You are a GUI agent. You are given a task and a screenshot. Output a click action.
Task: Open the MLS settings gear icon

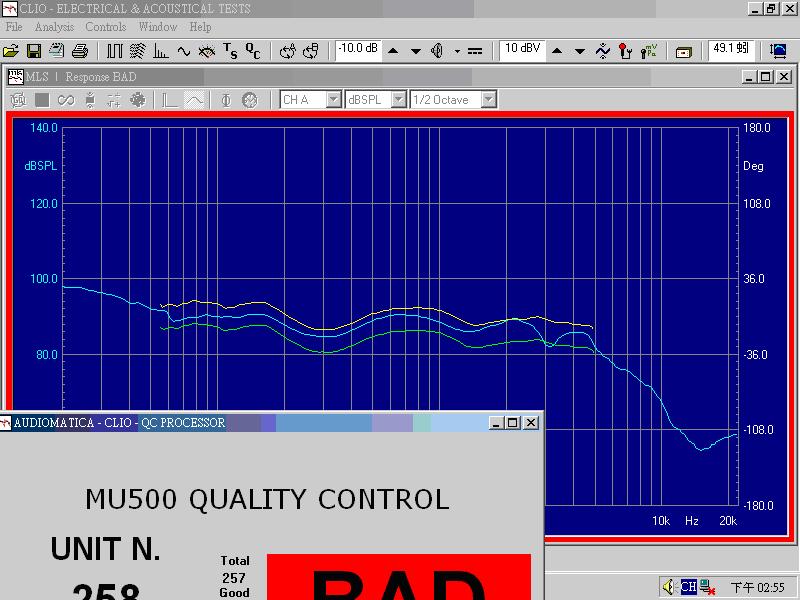pos(137,100)
